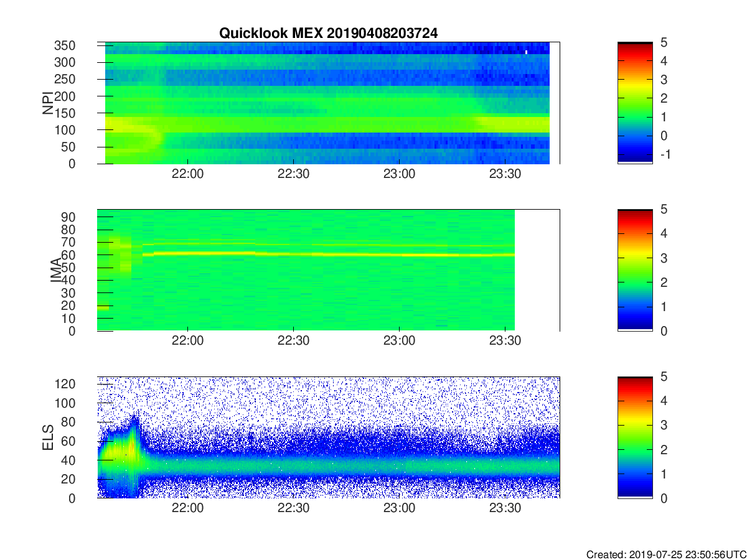Image resolution: width=747 pixels, height=560 pixels.
Task: Click inside the ELS spectrogram plot
Action: point(328,437)
